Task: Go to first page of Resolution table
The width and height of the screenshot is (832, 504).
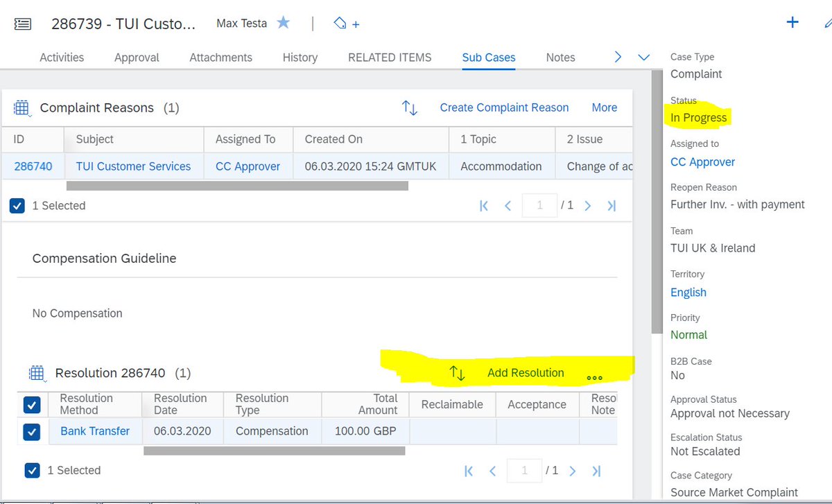Action: click(x=469, y=471)
